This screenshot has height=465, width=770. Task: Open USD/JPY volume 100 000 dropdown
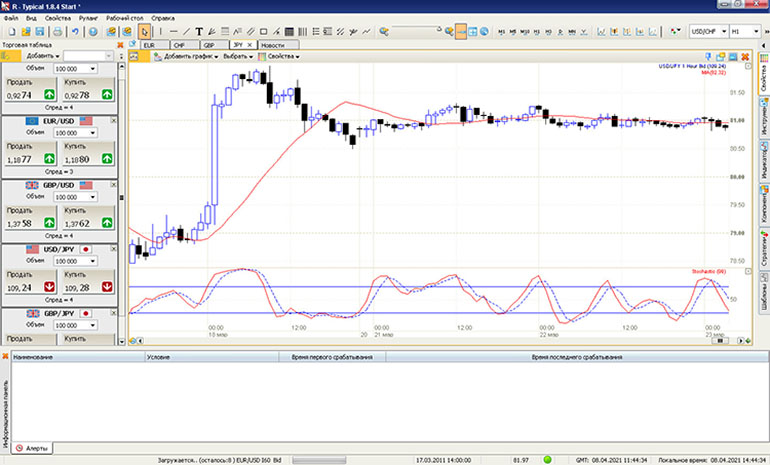[x=92, y=261]
